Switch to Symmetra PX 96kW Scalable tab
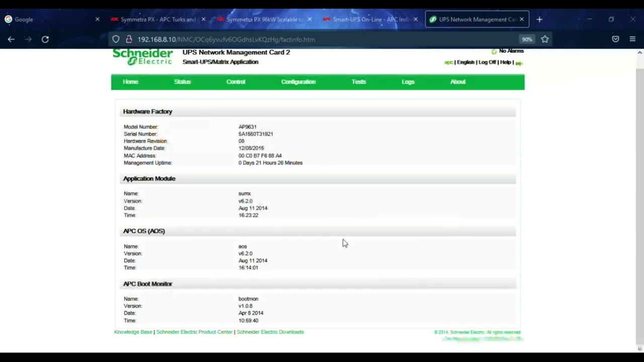The height and width of the screenshot is (362, 644). click(265, 19)
